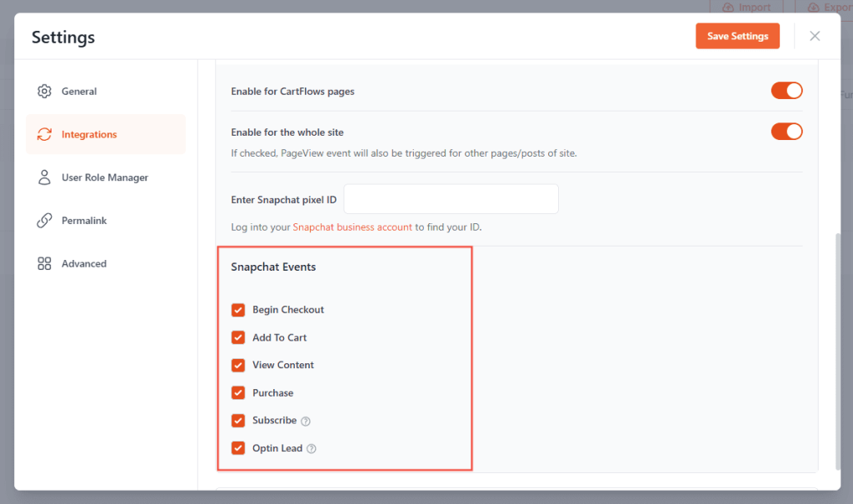Uncheck the Add To Cart event
The height and width of the screenshot is (504, 853).
tap(238, 337)
